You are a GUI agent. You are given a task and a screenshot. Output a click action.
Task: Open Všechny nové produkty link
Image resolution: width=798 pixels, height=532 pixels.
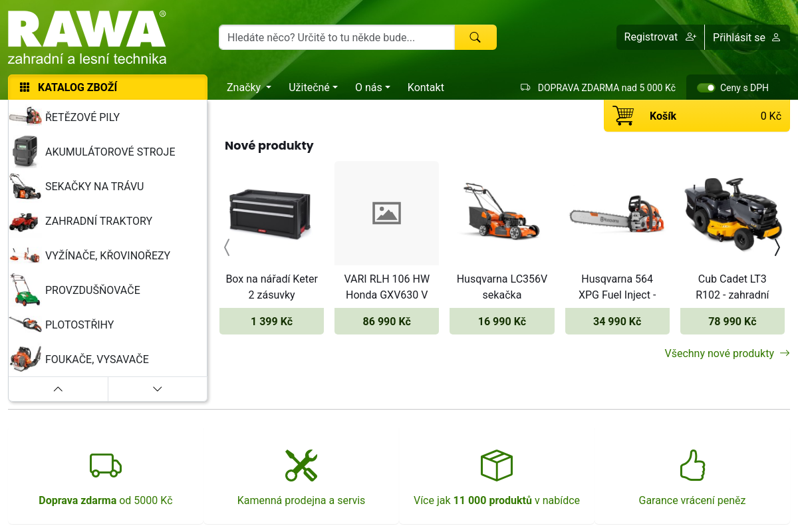click(x=720, y=353)
